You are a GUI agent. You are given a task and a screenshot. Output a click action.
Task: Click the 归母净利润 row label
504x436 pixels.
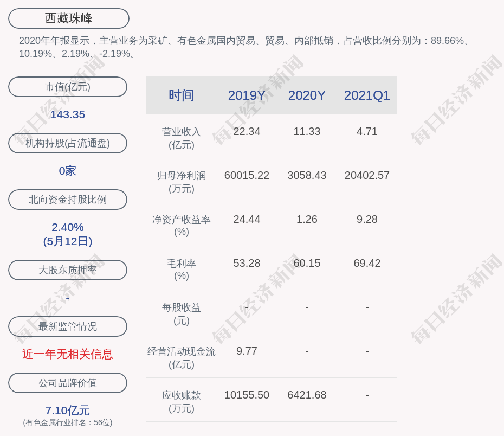click(182, 182)
